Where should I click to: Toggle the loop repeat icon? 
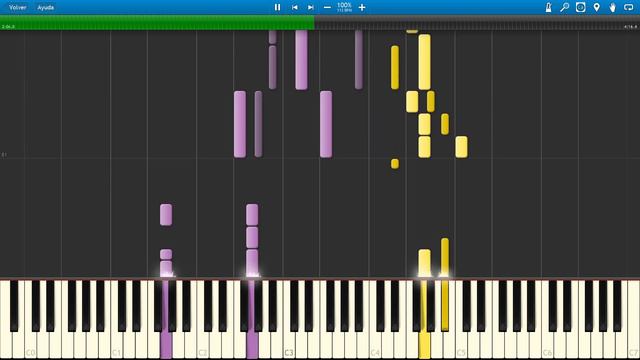coord(629,7)
